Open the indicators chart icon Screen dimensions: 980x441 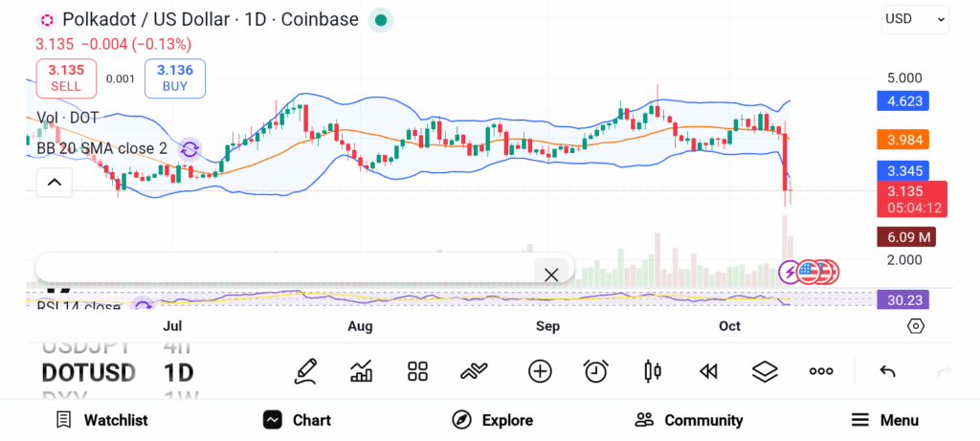tap(362, 371)
